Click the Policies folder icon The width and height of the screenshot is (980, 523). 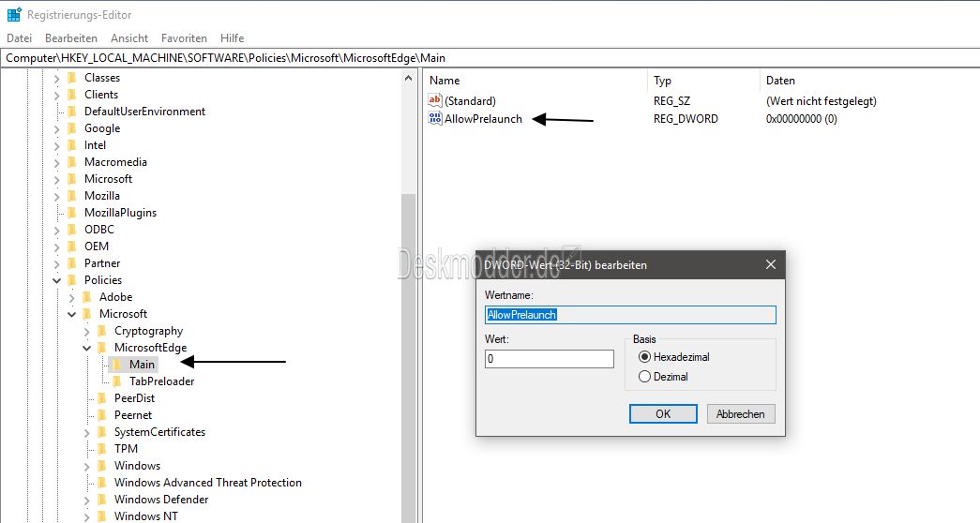(x=72, y=280)
